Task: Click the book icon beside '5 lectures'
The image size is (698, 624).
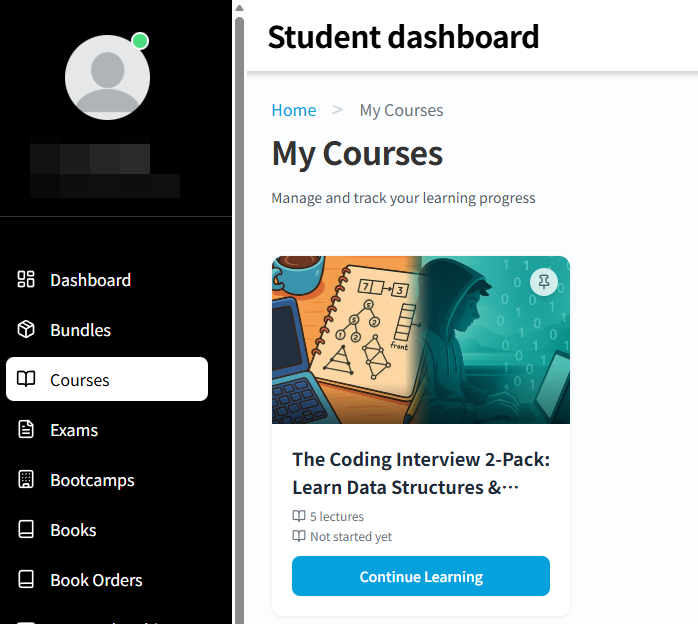Action: pyautogui.click(x=299, y=517)
